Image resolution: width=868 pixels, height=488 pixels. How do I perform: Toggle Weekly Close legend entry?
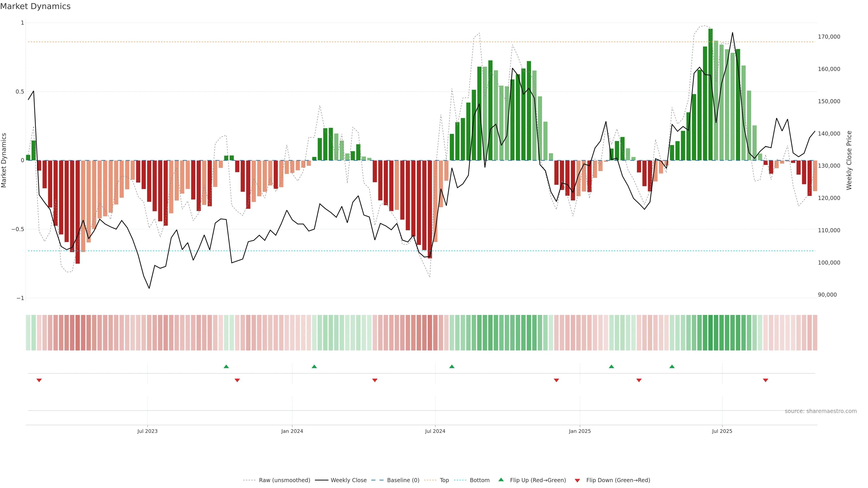click(x=348, y=480)
